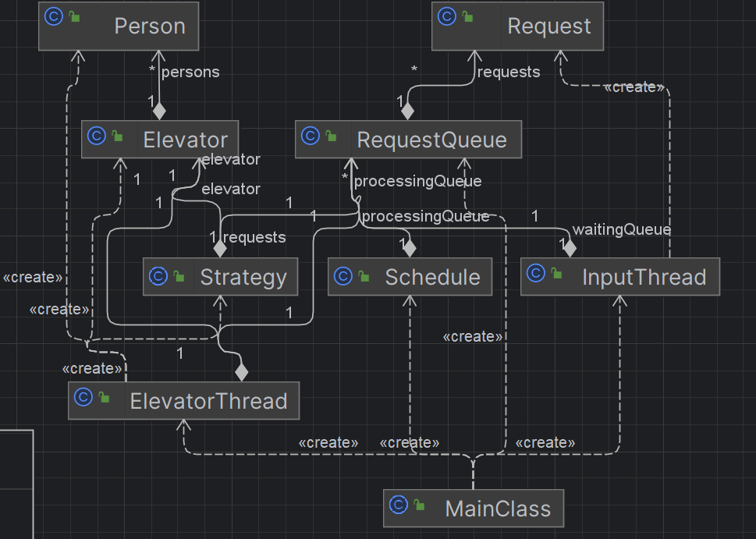Select the Elevator class name

pos(185,140)
